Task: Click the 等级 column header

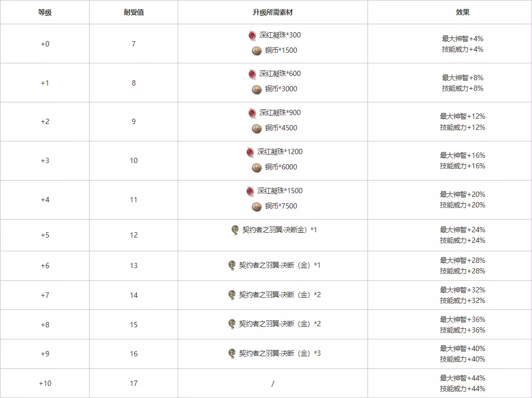Action: [45, 12]
